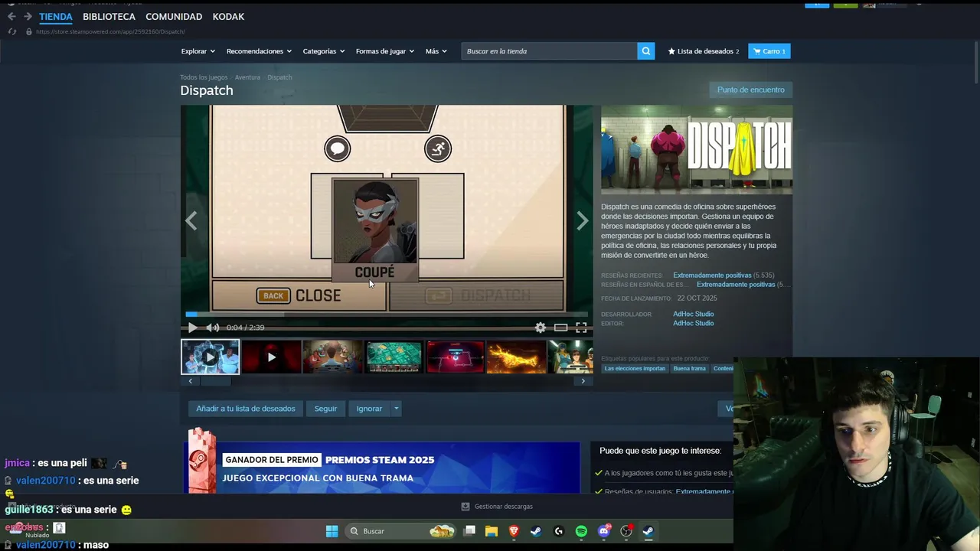Expand the Formas de jugar dropdown
Viewport: 980px width, 551px height.
[x=384, y=51]
